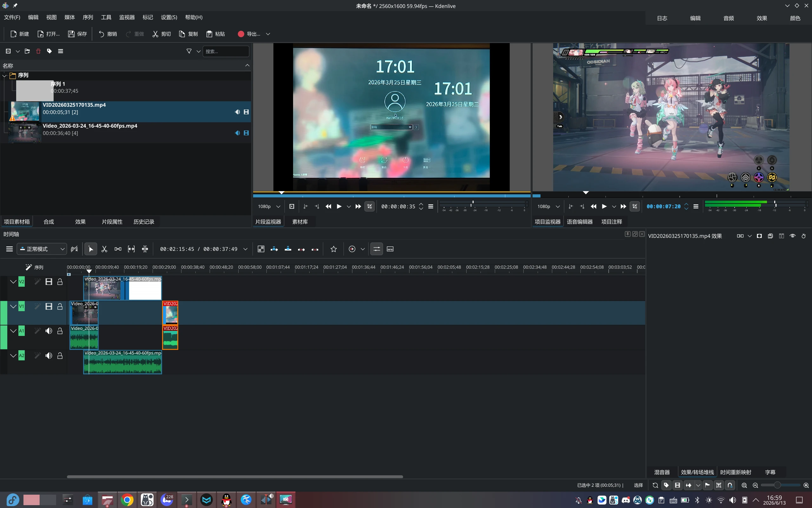The height and width of the screenshot is (508, 812).
Task: Click the volume icon in system tray
Action: coord(732,500)
